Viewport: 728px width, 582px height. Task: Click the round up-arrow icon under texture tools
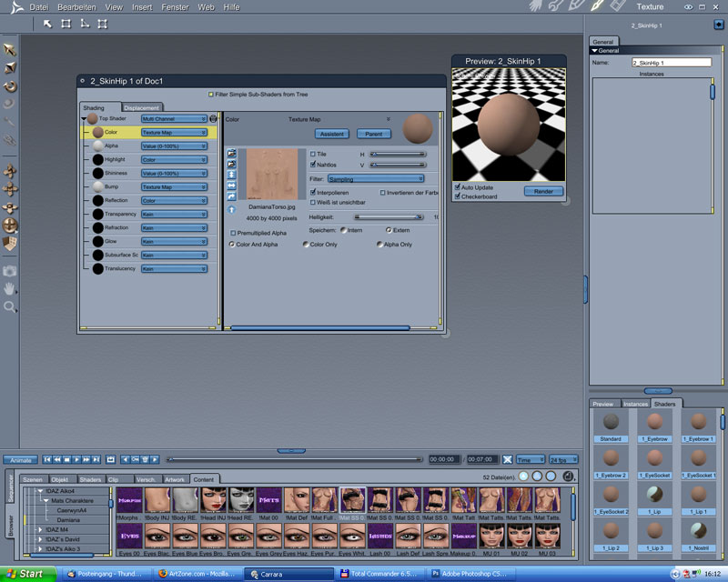(x=231, y=210)
